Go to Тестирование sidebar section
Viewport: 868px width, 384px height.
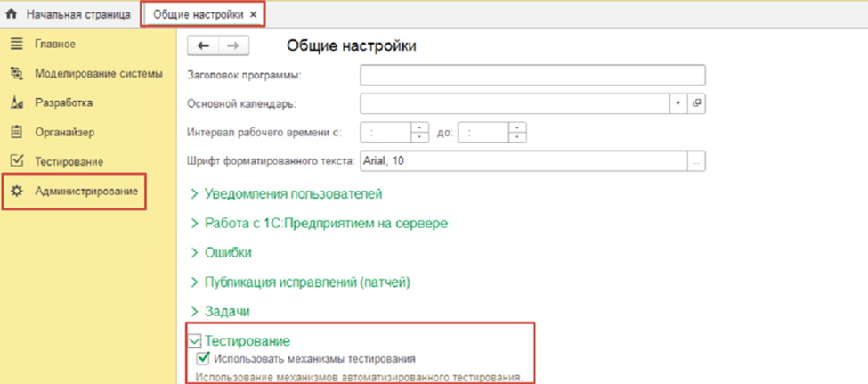coord(69,161)
